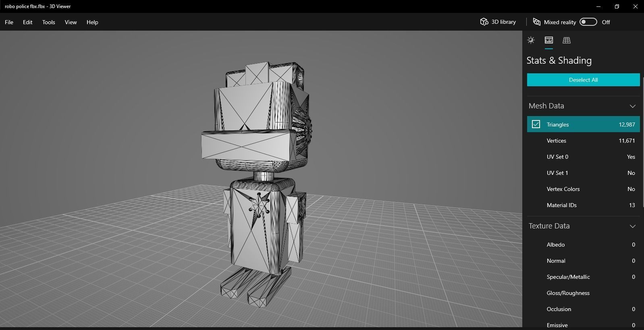Select the Albedo texture row
The width and height of the screenshot is (644, 330).
point(583,245)
